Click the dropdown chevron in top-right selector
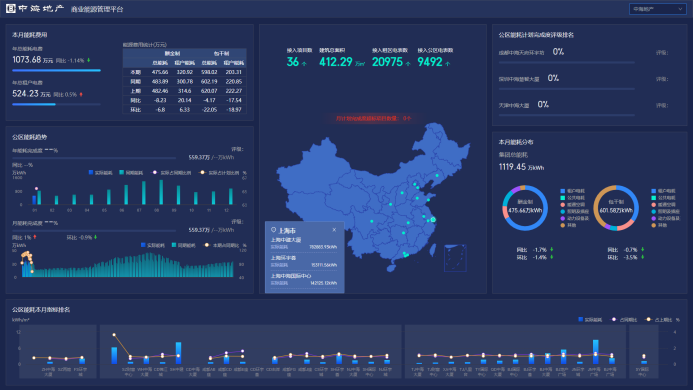This screenshot has height=390, width=693. click(x=680, y=9)
